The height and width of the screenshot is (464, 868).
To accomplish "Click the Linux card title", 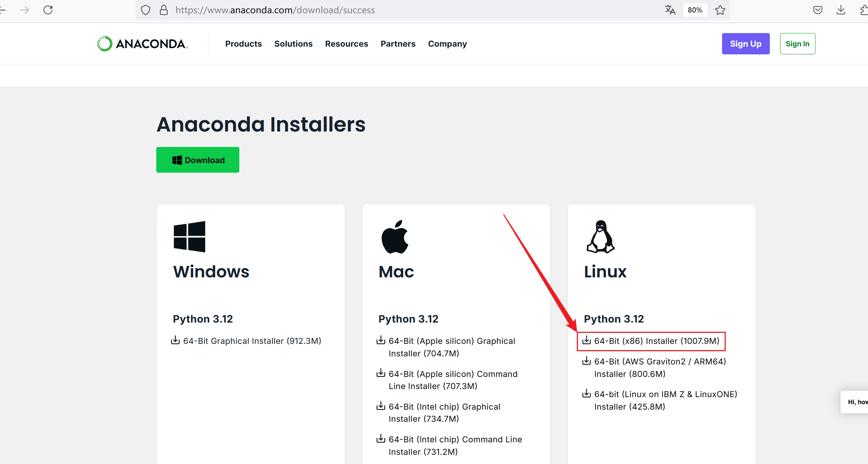I will 605,272.
